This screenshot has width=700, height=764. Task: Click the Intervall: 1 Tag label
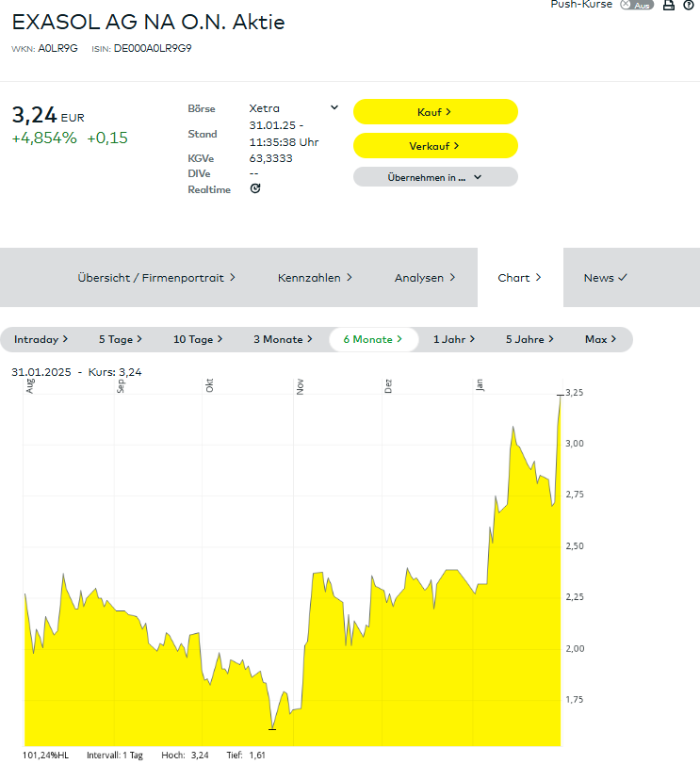click(x=115, y=756)
